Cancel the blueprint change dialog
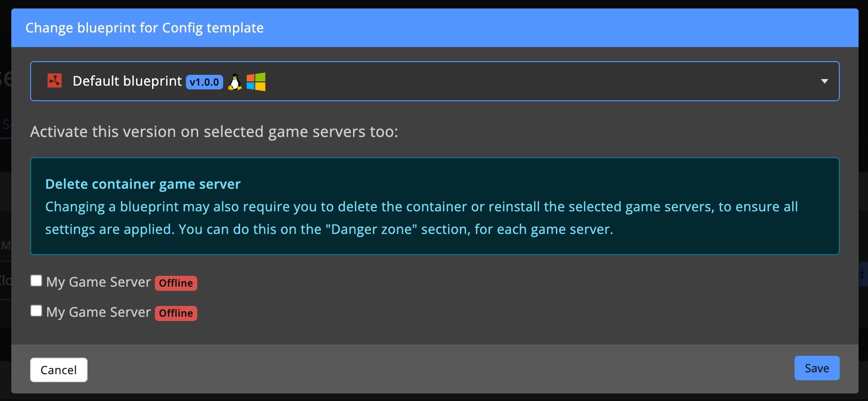This screenshot has height=401, width=868. pyautogui.click(x=59, y=370)
